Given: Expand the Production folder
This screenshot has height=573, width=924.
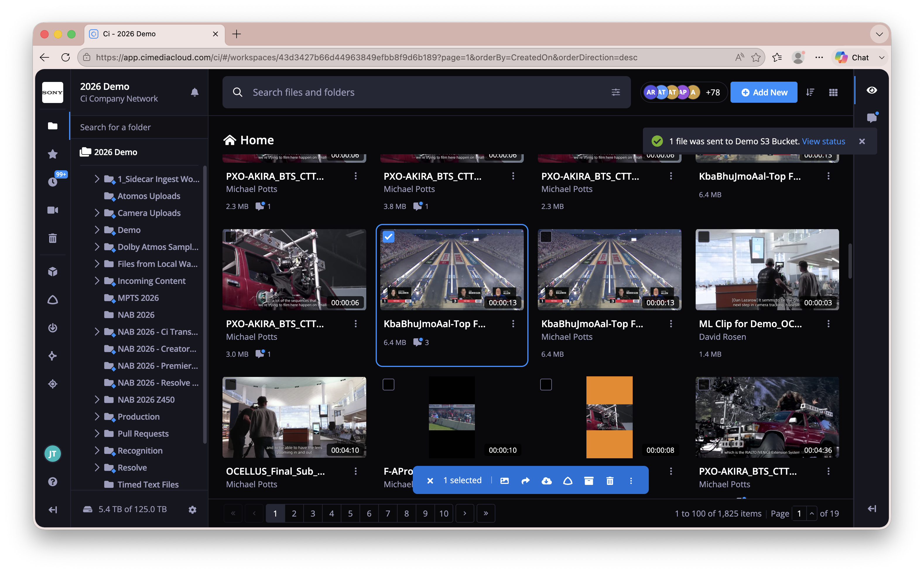Looking at the screenshot, I should (x=97, y=416).
